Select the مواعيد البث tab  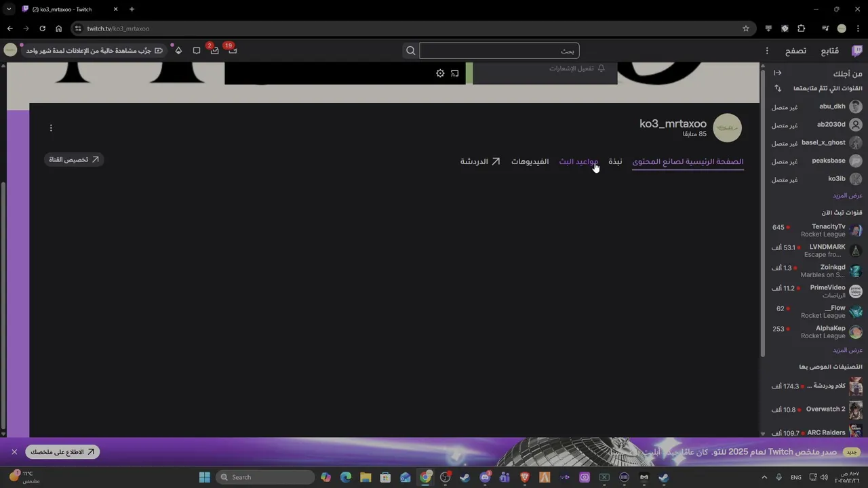578,162
